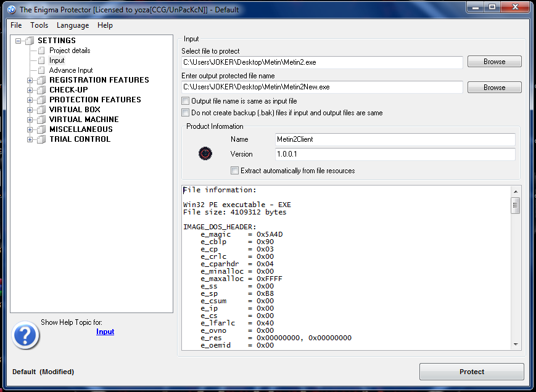Viewport: 536px width, 392px height.
Task: Expand the VIRTUAL MACHINE node
Action: 30,120
